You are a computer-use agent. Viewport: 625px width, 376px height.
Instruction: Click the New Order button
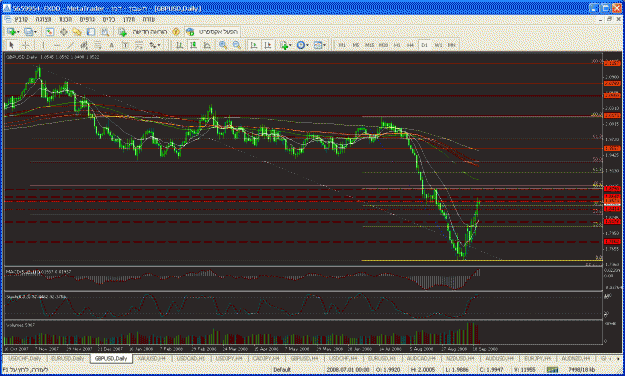[x=142, y=32]
